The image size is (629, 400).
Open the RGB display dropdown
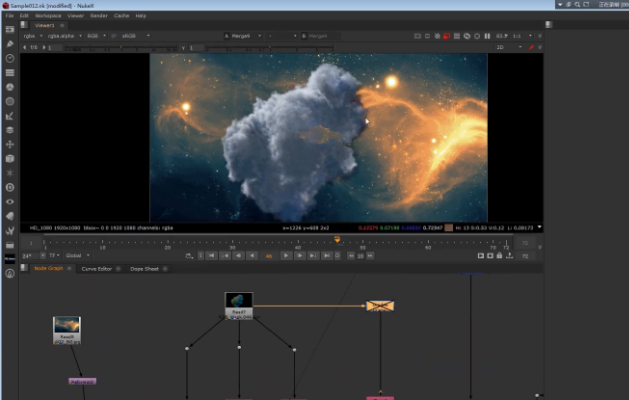tap(97, 36)
